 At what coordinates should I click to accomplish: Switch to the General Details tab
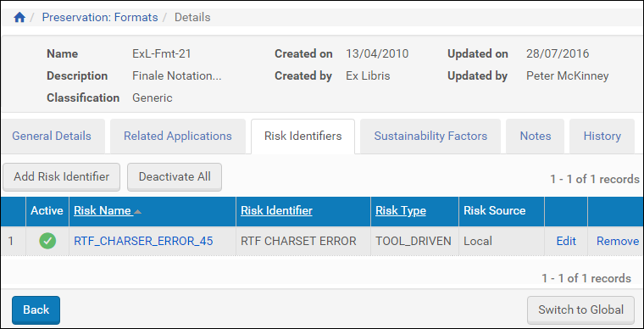(52, 136)
